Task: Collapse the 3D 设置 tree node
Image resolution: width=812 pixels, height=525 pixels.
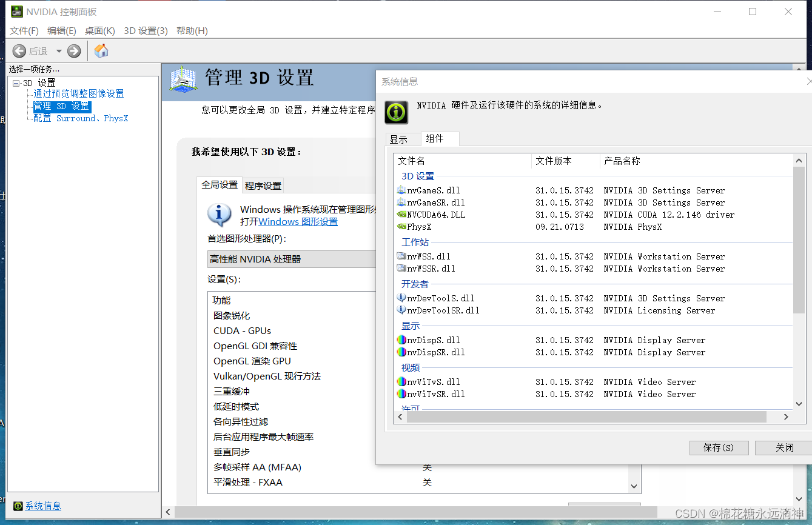Action: coord(16,83)
